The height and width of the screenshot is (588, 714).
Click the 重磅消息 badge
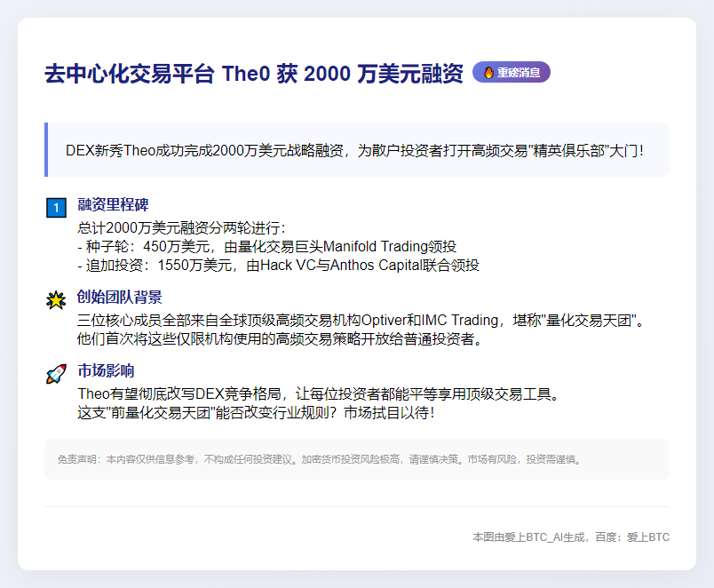click(512, 73)
